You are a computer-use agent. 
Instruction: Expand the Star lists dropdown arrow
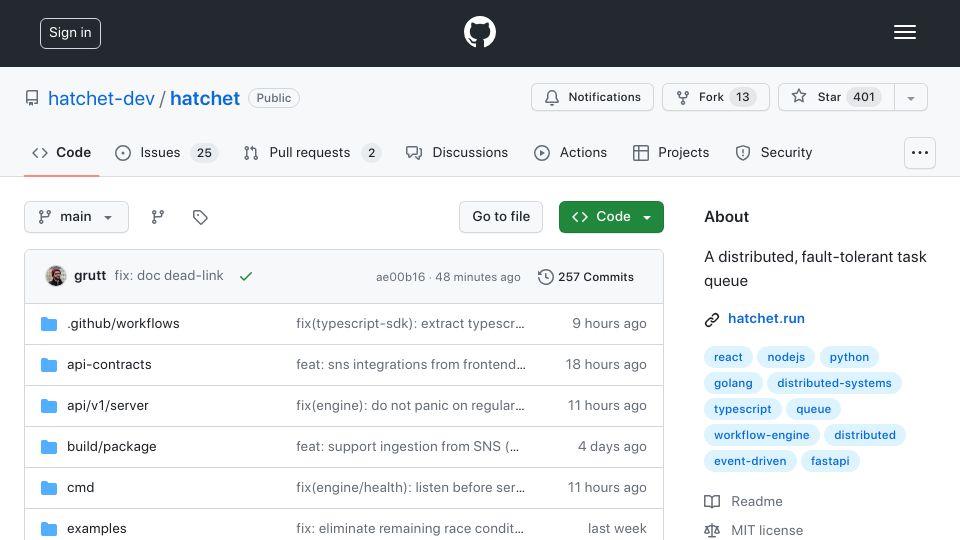[910, 97]
